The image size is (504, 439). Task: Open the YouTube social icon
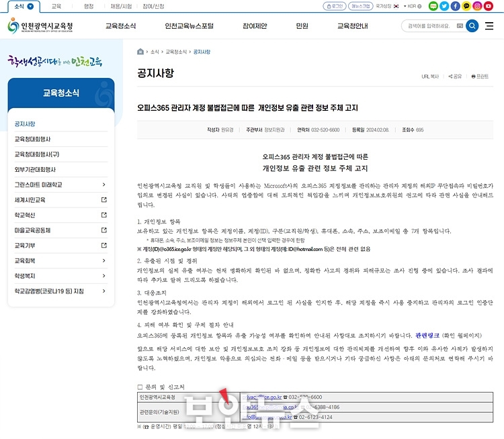click(x=489, y=6)
